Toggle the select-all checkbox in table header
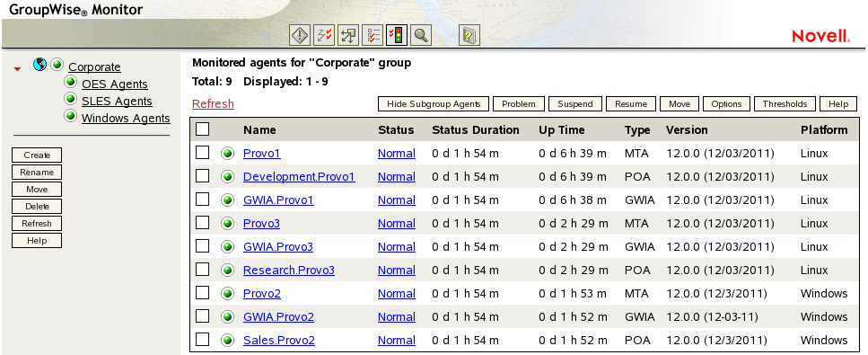Screen dimensions: 868x355 tap(203, 129)
